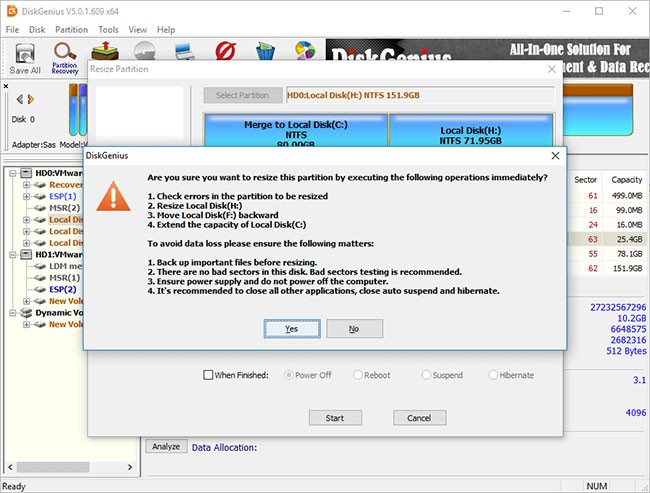
Task: Expand the Dynamic Volume tree node
Action: point(12,312)
